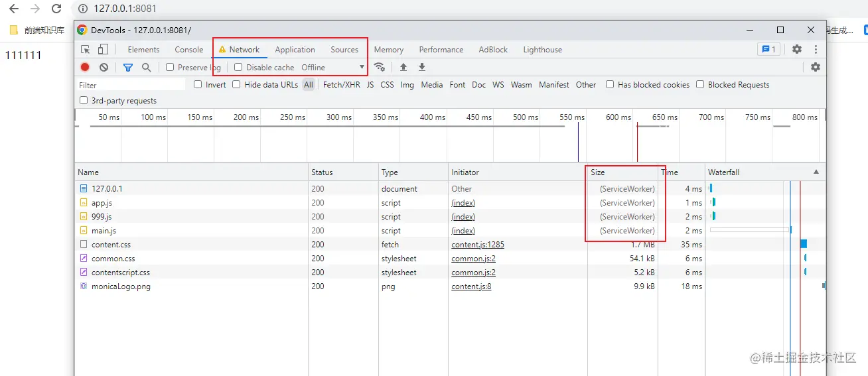Filter by Img requests
Viewport: 868px width, 376px height.
[x=407, y=85]
